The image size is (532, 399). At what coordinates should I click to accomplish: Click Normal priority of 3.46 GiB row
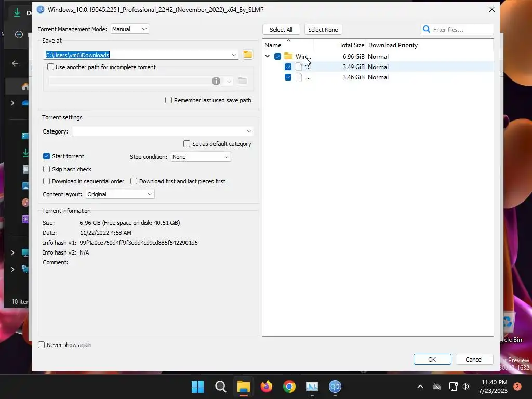378,77
